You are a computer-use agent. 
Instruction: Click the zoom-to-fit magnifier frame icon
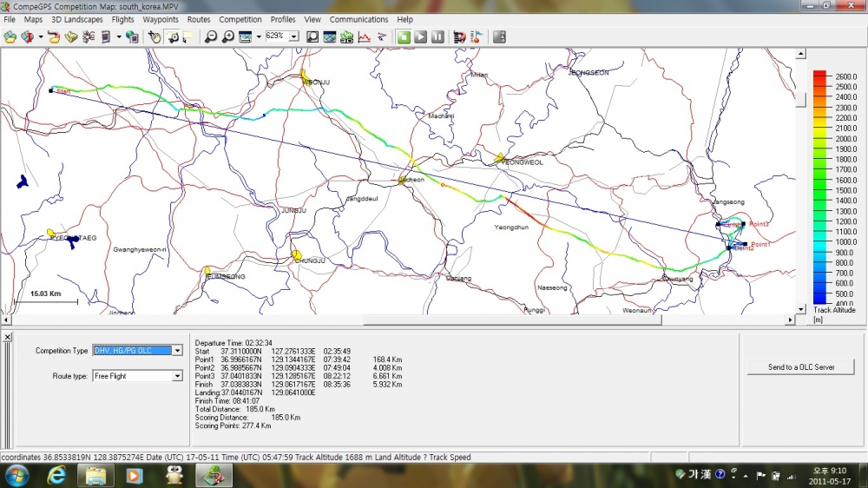pos(312,37)
